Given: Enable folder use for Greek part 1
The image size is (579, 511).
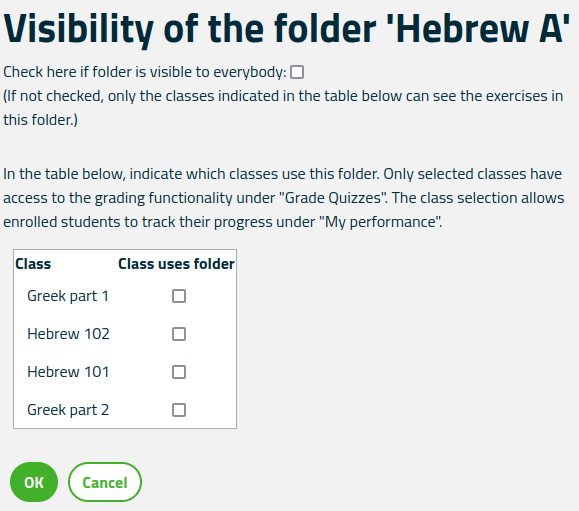Looking at the screenshot, I should pyautogui.click(x=179, y=296).
